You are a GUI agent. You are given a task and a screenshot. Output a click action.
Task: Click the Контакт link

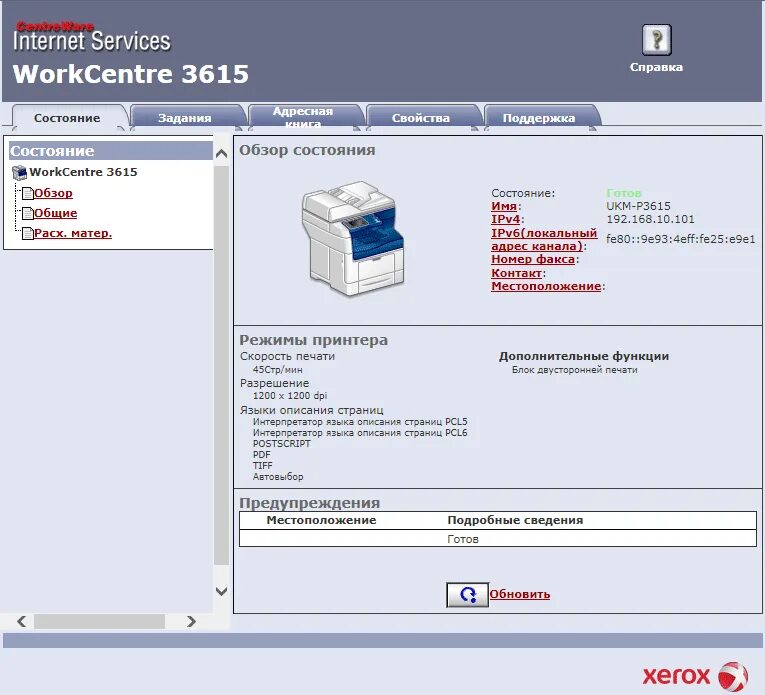point(517,273)
